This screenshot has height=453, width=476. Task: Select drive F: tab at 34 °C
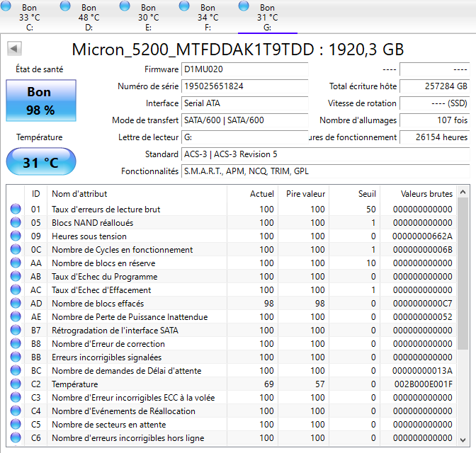pyautogui.click(x=208, y=17)
